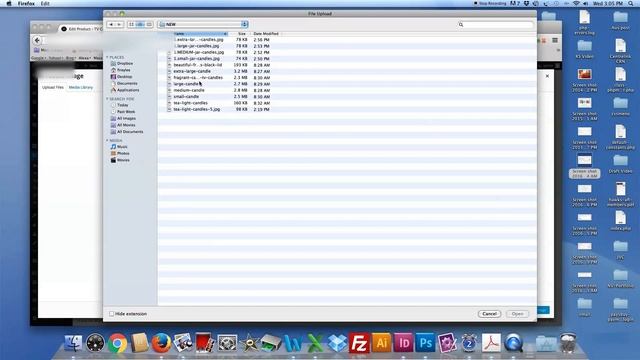Open Desktop in the sidebar
Image resolution: width=640 pixels, height=360 pixels.
coord(121,77)
